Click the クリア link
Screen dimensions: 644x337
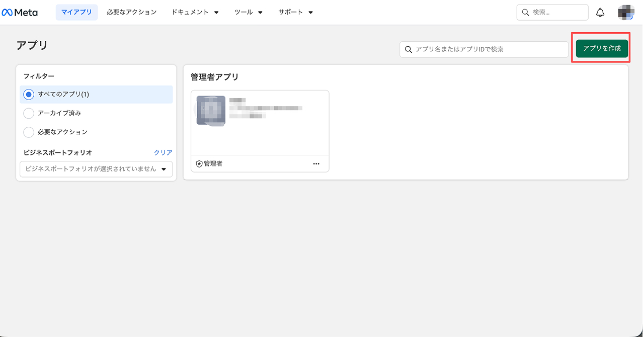pyautogui.click(x=163, y=152)
